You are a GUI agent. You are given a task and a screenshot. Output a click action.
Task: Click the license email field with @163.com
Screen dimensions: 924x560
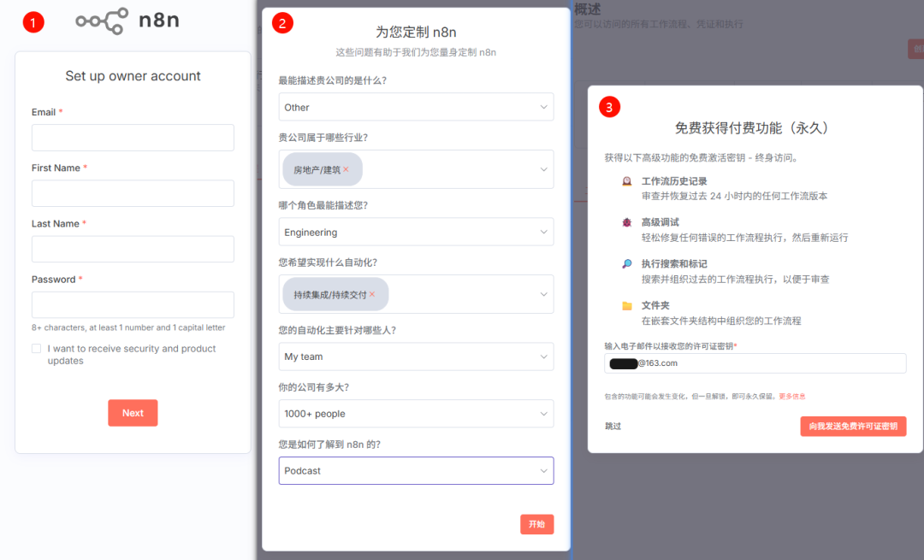coord(755,363)
